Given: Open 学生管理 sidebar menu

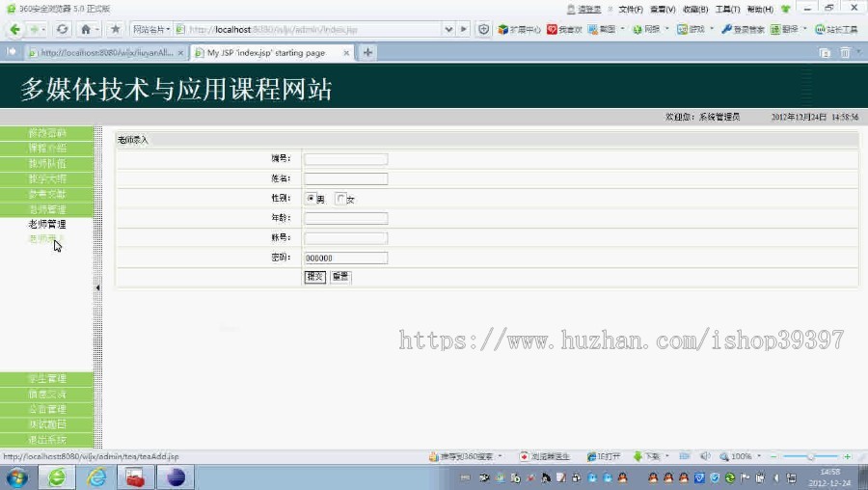Looking at the screenshot, I should click(46, 379).
